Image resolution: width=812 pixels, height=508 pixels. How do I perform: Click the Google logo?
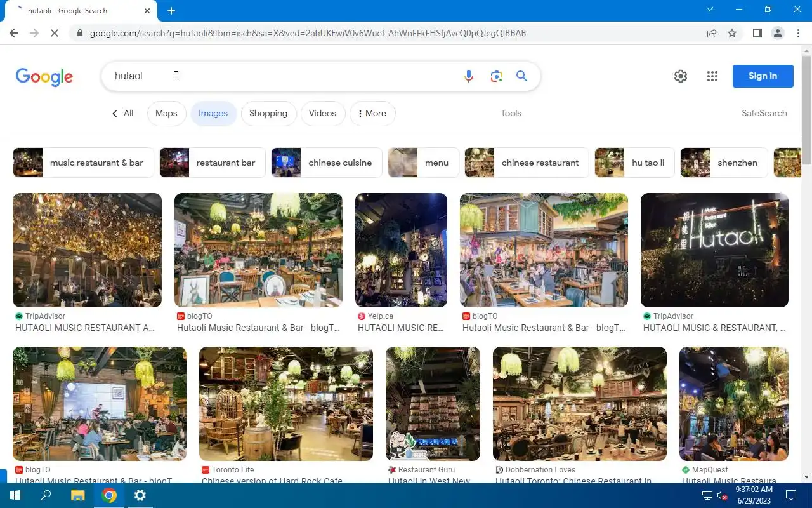44,77
